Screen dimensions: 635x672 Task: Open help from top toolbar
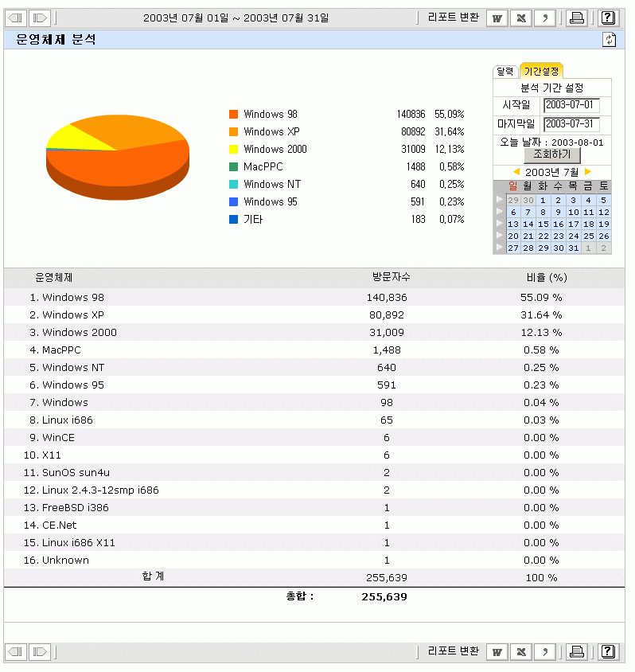tap(609, 18)
